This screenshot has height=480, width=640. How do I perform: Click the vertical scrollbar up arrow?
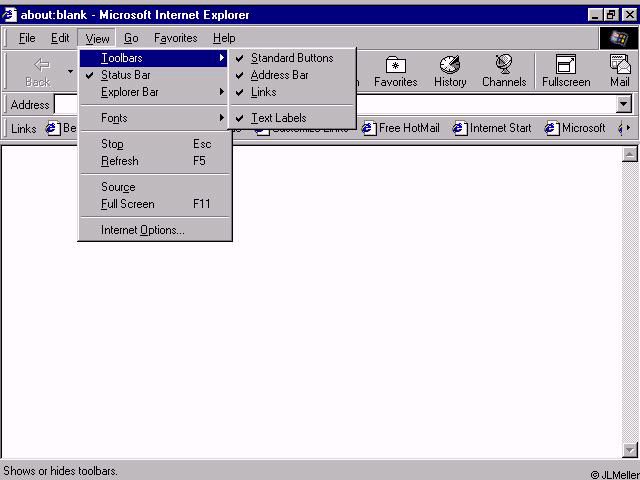pos(629,154)
